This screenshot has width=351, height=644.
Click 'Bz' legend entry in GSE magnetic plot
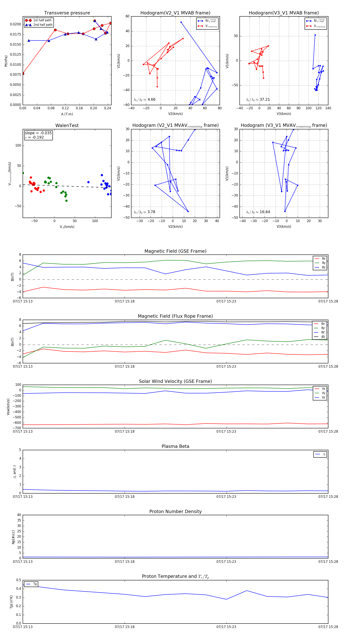tap(320, 267)
